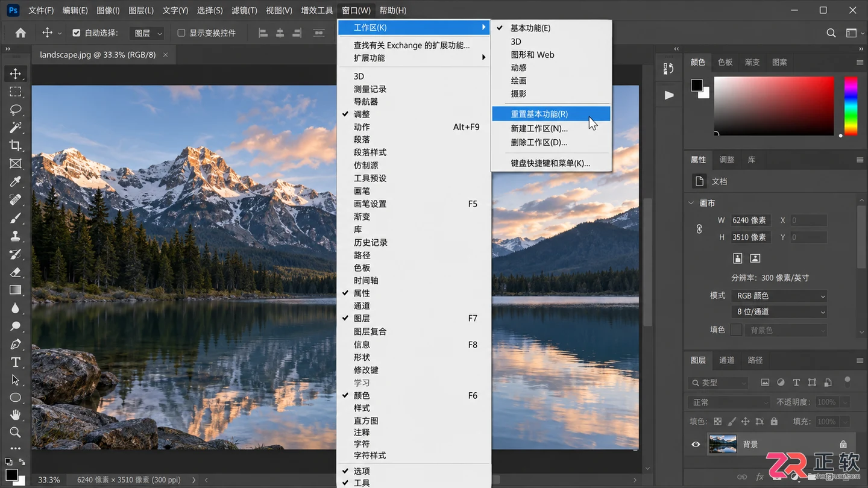Open the search icon at top right

(831, 33)
